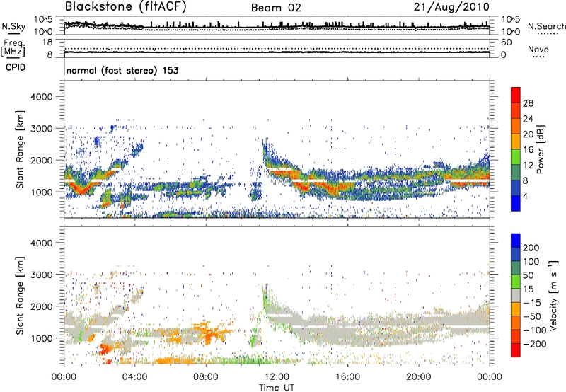Click the 'Freq. [MHz]' axis label
This screenshot has width=566, height=392.
tap(13, 48)
